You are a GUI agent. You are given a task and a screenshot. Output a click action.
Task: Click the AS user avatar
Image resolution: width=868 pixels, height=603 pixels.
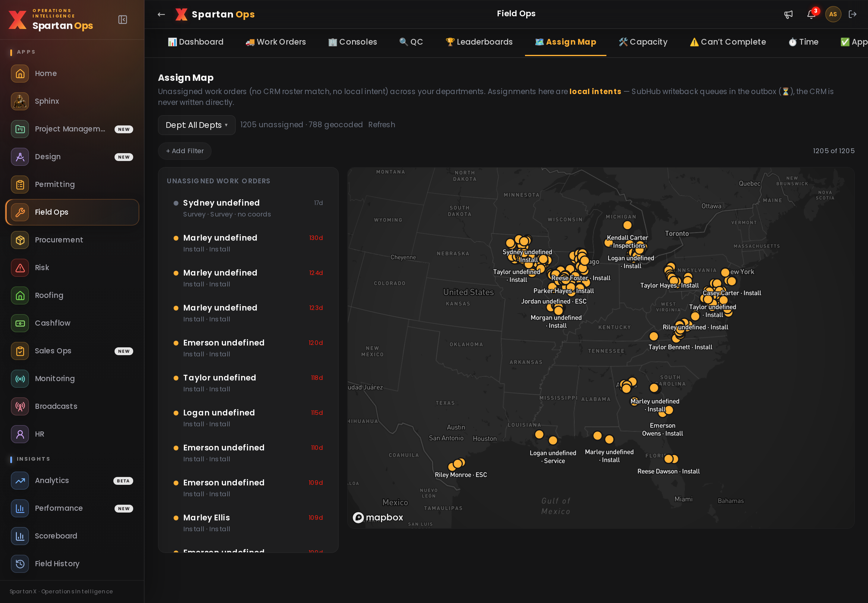pos(833,14)
